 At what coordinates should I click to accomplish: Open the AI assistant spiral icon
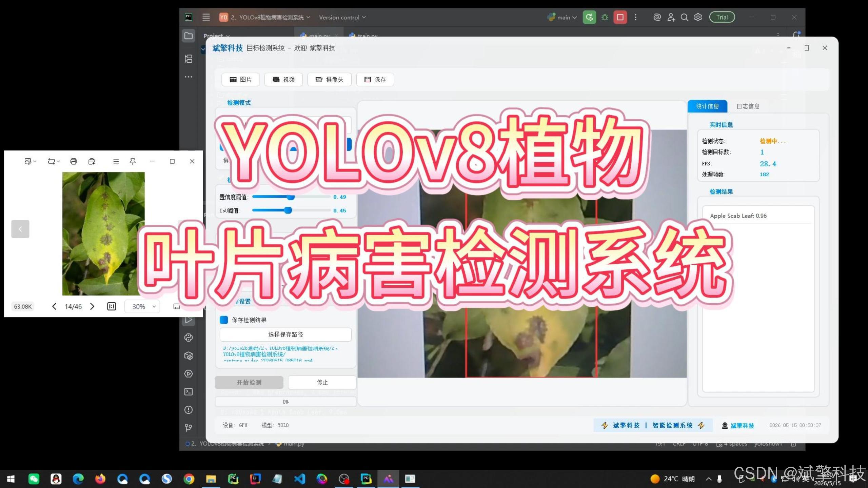pyautogui.click(x=657, y=17)
